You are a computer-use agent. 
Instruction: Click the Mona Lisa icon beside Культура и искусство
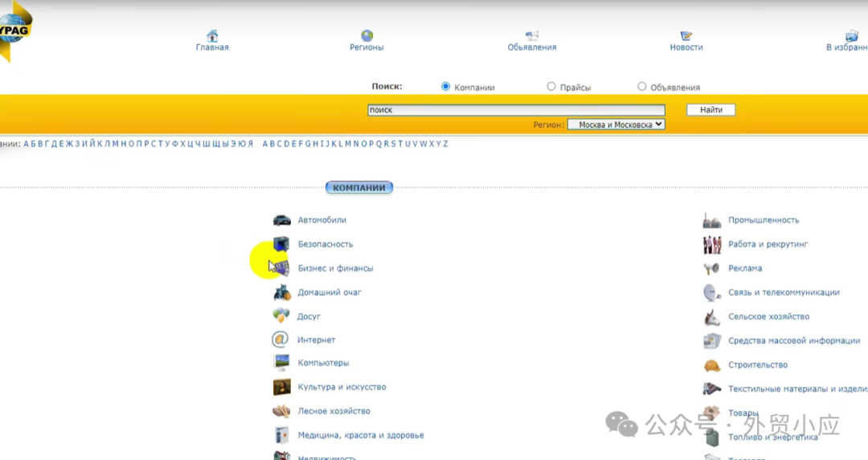[281, 387]
